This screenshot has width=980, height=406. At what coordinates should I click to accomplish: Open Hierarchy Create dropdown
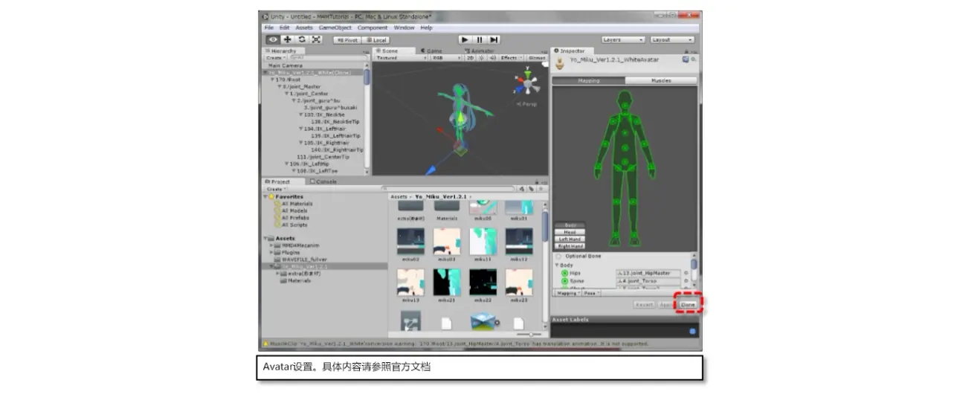pos(275,57)
